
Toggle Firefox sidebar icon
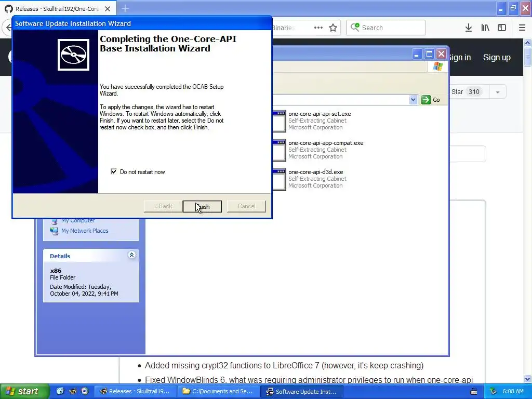click(502, 28)
